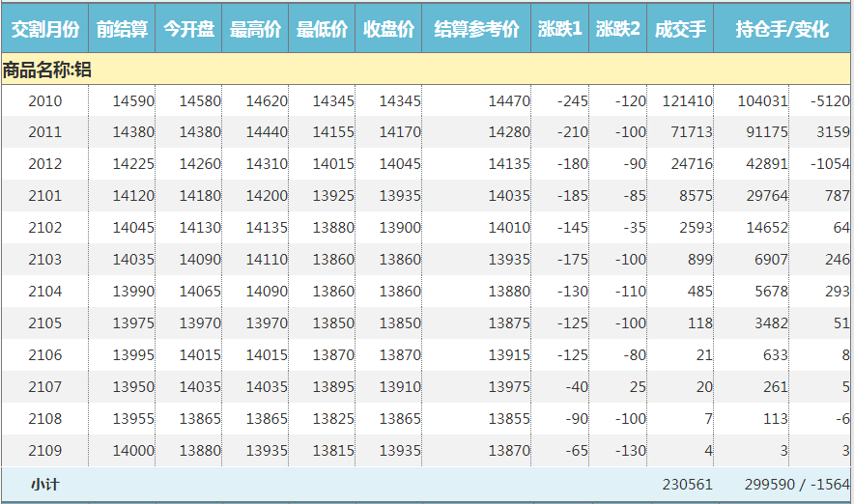This screenshot has height=504, width=854.
Task: Select settlement reference price 14470
Action: click(x=509, y=101)
